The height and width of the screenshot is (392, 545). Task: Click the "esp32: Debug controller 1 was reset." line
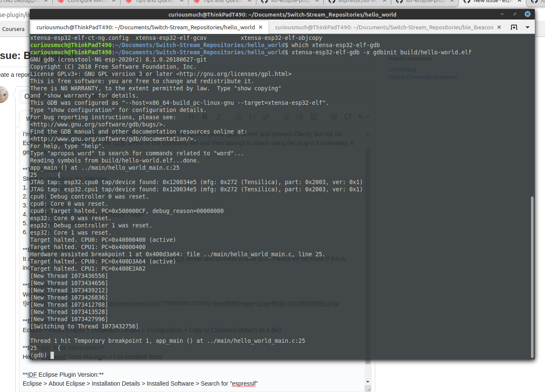point(91,225)
